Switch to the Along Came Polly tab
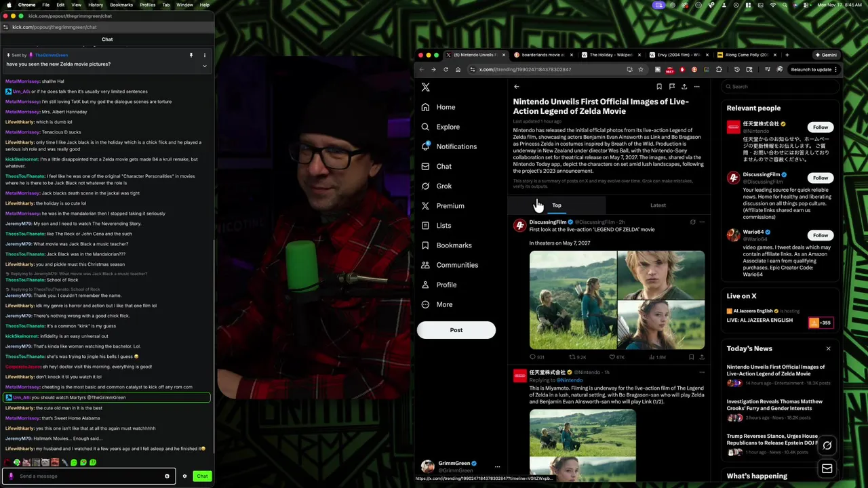This screenshot has height=488, width=868. coord(746,55)
